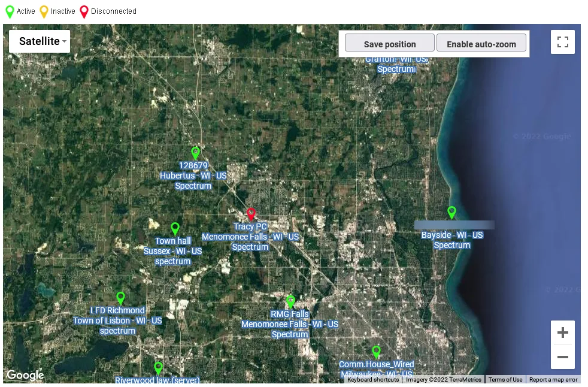The height and width of the screenshot is (387, 588).
Task: Toggle fullscreen map view
Action: [x=562, y=42]
